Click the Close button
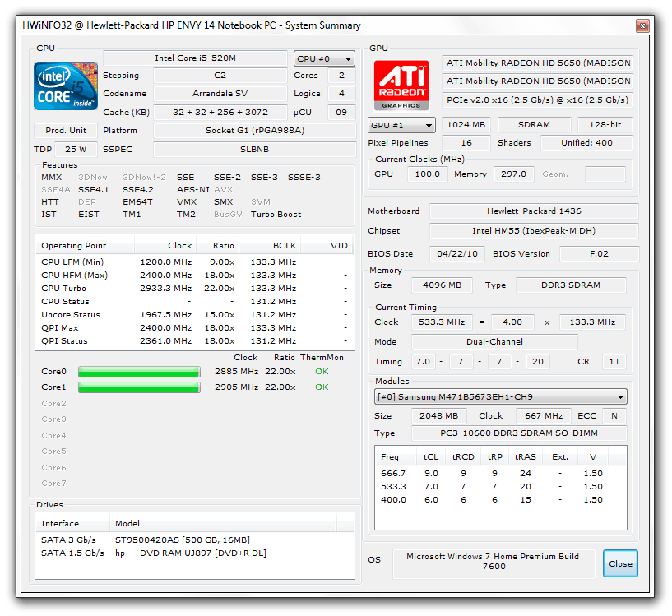 (620, 563)
